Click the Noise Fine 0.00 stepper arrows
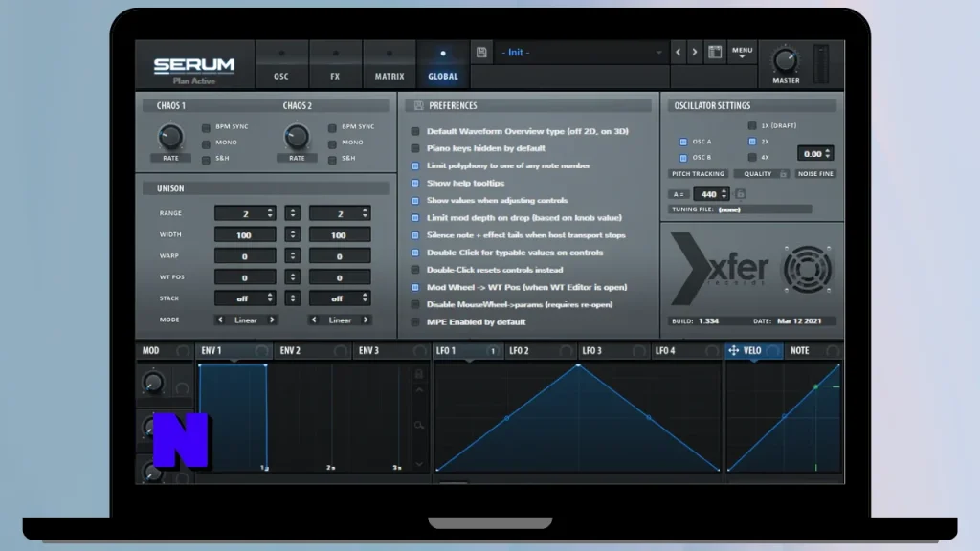 tap(828, 153)
